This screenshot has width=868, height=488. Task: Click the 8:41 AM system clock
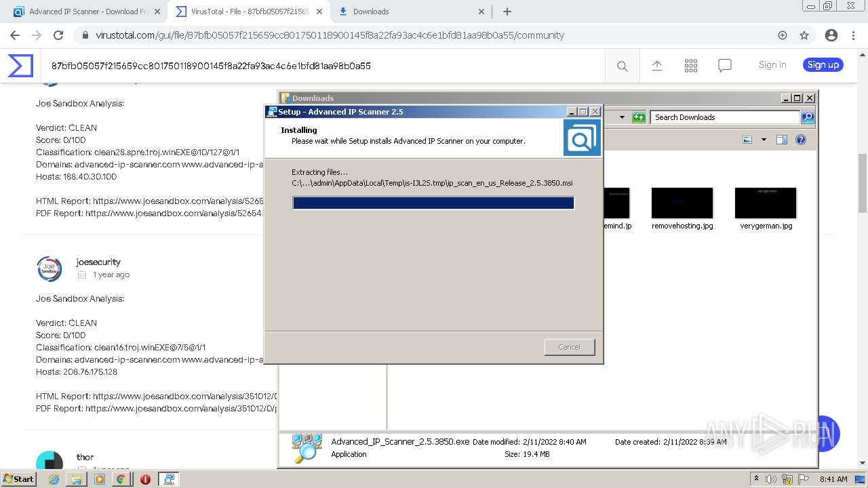833,479
